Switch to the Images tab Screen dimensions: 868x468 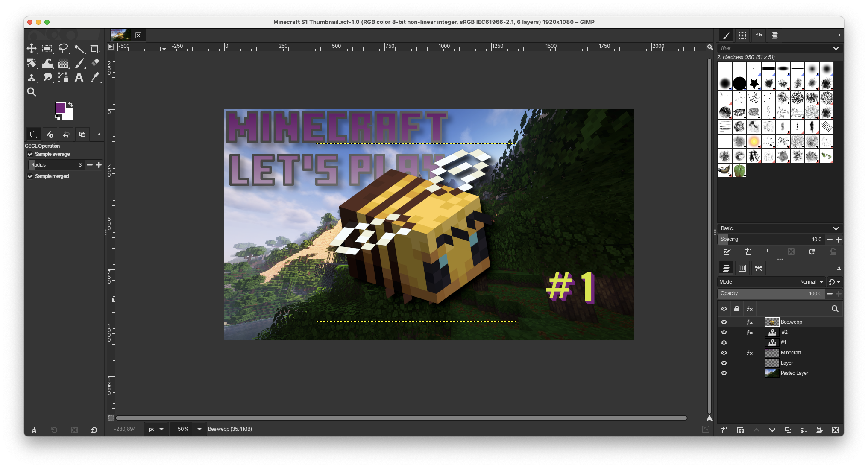[82, 135]
